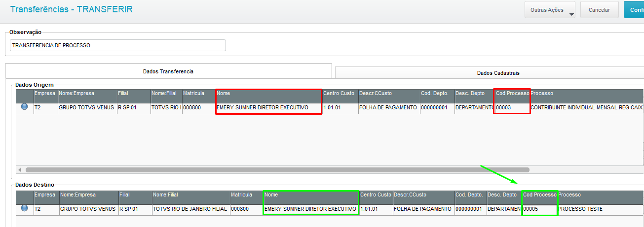Click Cod. Depto. 000000001 cell in Dados Origem
Image resolution: width=644 pixels, height=227 pixels.
(437, 107)
